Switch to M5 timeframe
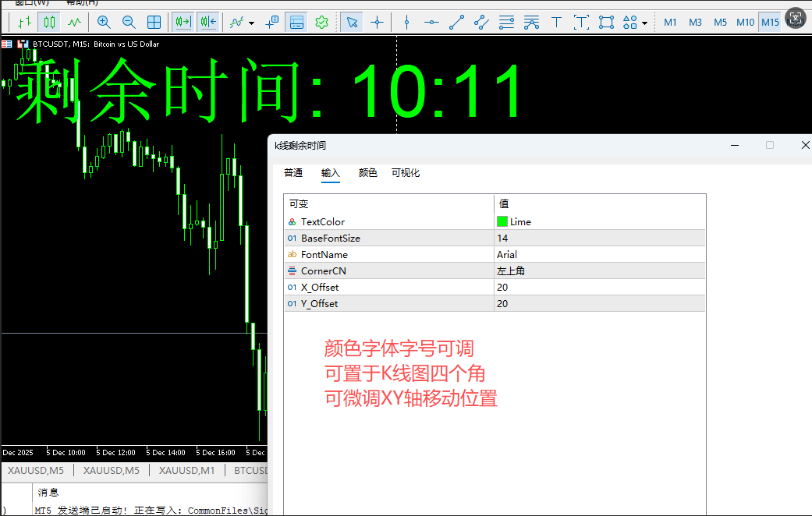812x516 pixels. point(720,22)
